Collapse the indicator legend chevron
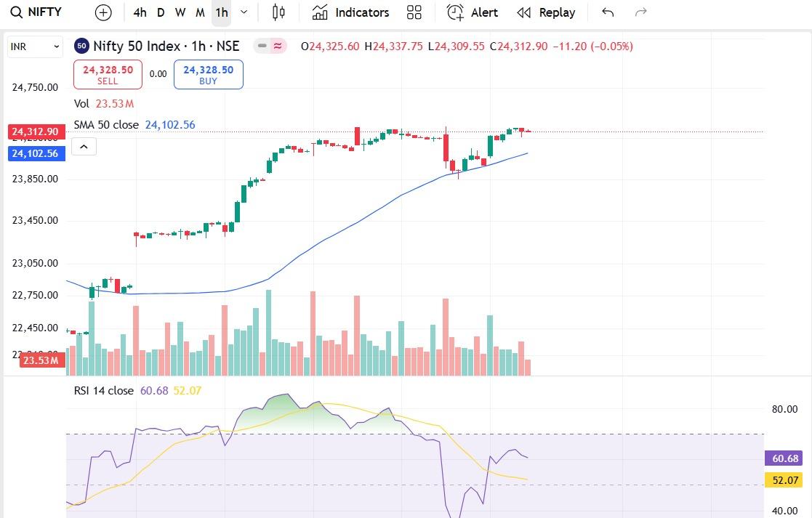 (x=84, y=147)
